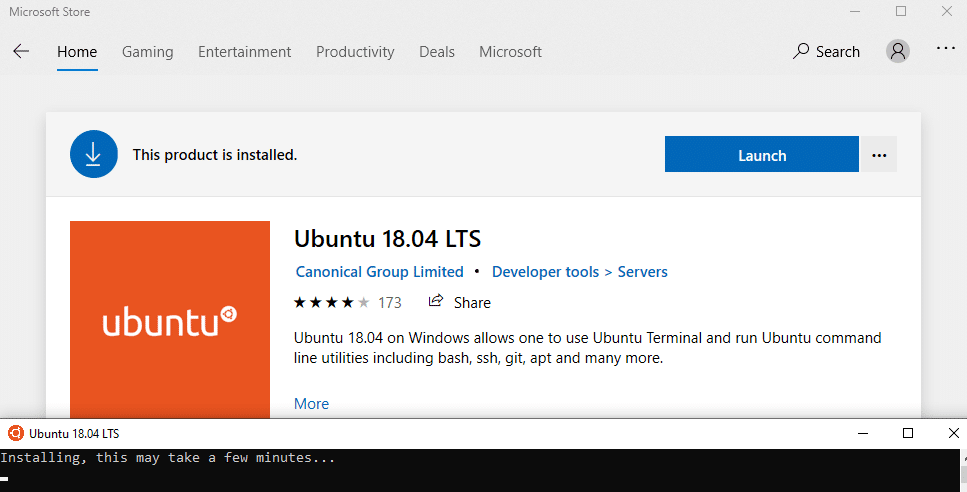The height and width of the screenshot is (492, 967).
Task: Click the star rating row
Action: point(331,302)
